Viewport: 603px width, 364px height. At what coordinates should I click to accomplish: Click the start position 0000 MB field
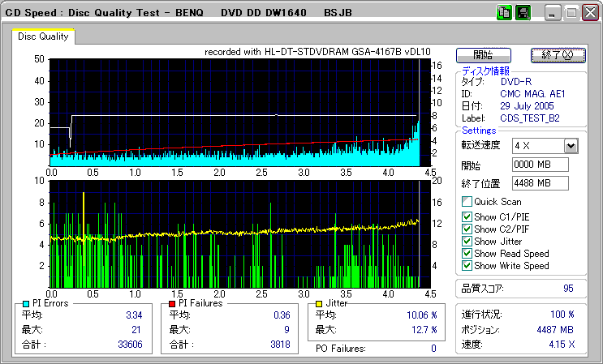540,165
